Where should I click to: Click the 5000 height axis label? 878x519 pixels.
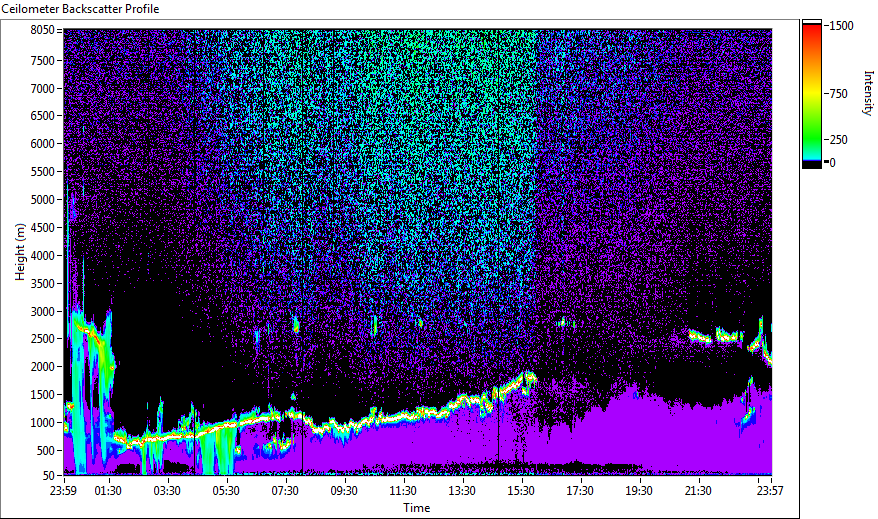pyautogui.click(x=43, y=199)
